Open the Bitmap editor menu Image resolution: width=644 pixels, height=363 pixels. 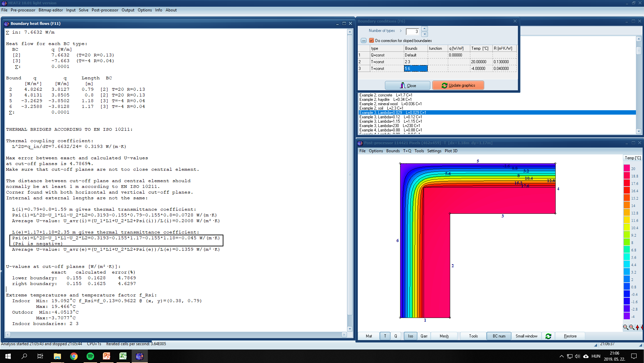pos(51,10)
